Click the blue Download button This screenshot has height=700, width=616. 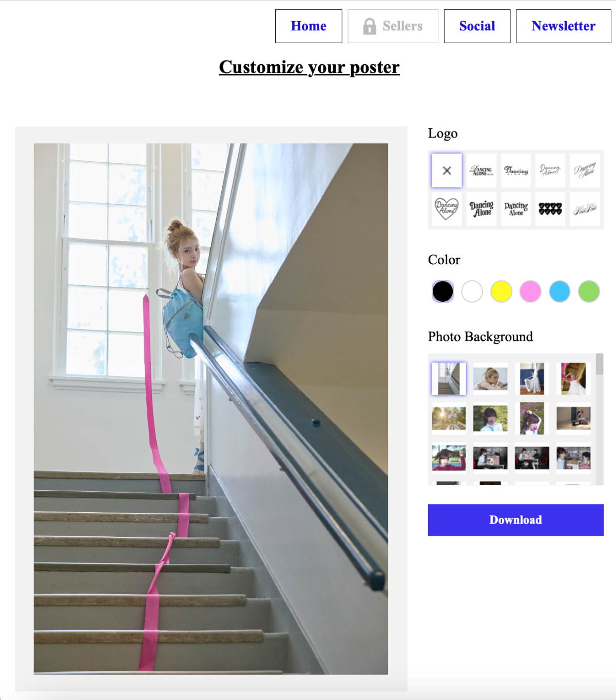click(516, 520)
